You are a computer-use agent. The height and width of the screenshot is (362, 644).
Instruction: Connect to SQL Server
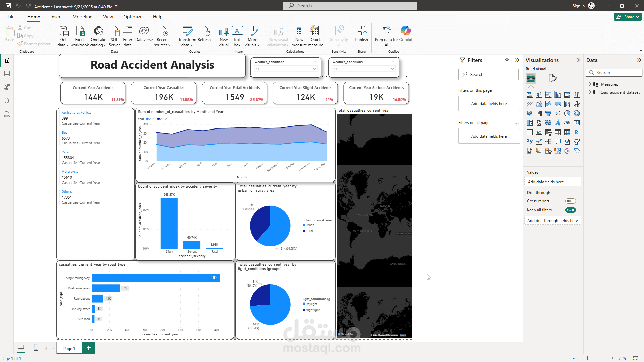click(x=114, y=36)
